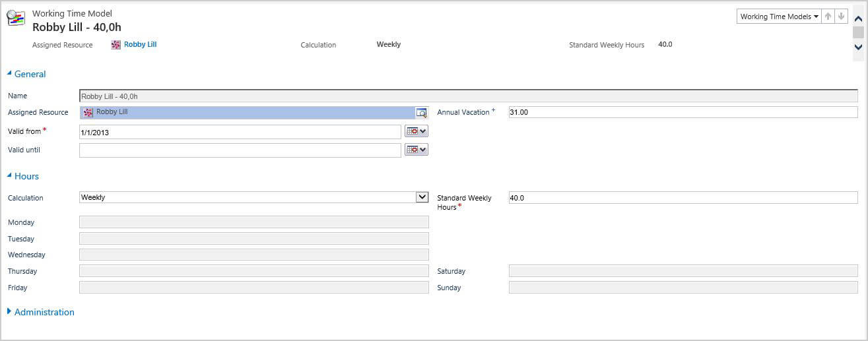Click the empty Valid until field
Screen dimensions: 868x341
click(x=240, y=150)
